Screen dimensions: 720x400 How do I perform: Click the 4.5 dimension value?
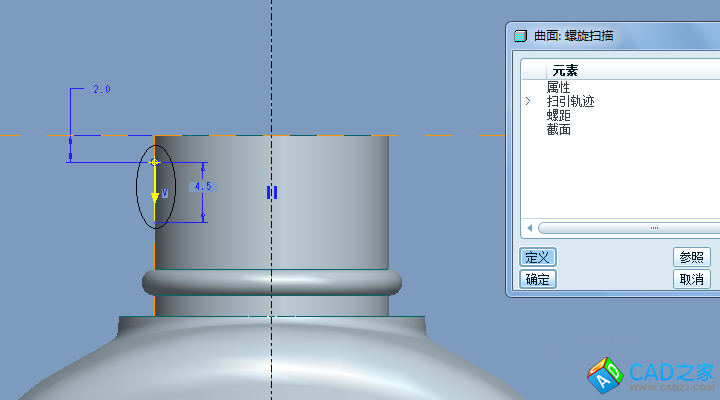(203, 186)
